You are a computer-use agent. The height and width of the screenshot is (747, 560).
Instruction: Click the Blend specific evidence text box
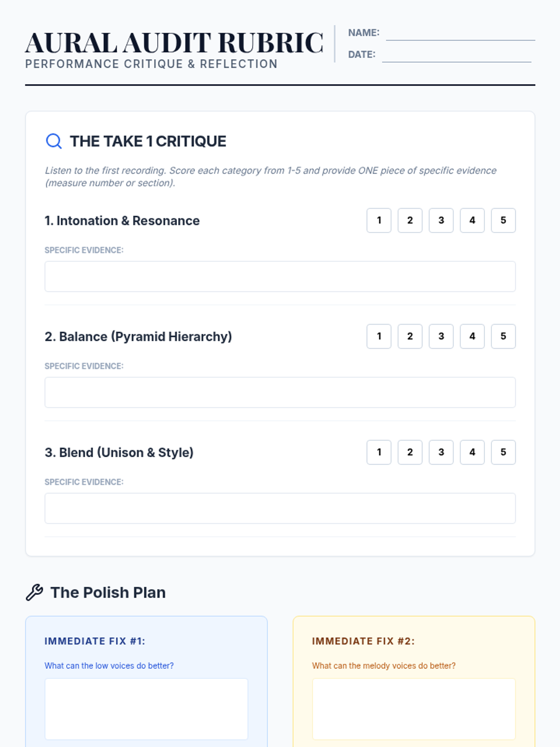(x=280, y=508)
